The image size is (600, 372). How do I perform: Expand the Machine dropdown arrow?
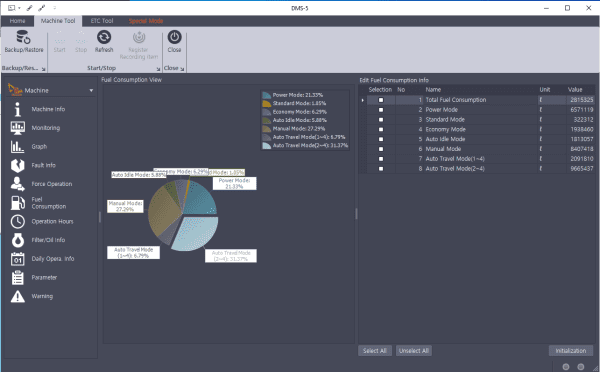coord(91,91)
